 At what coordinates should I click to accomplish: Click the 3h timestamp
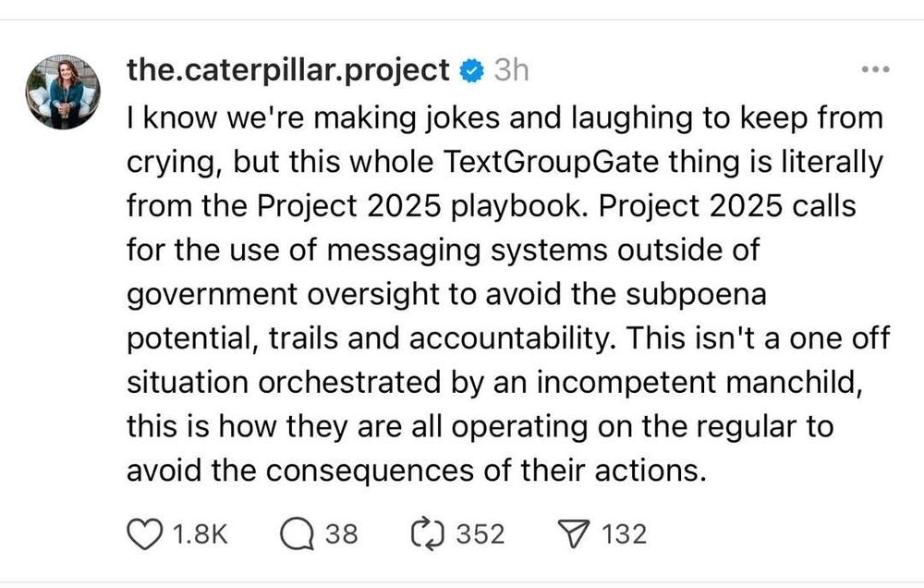pos(511,70)
